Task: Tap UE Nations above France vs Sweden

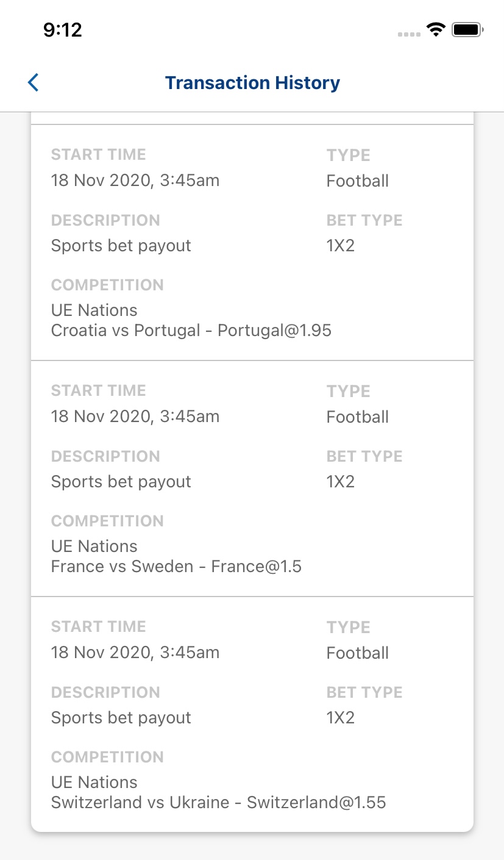Action: [94, 546]
